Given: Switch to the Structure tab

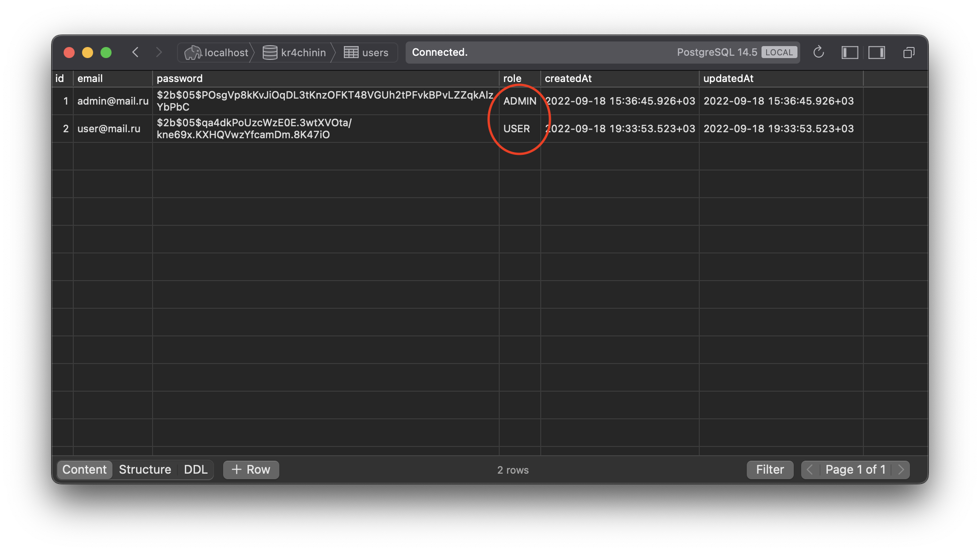Looking at the screenshot, I should 145,470.
